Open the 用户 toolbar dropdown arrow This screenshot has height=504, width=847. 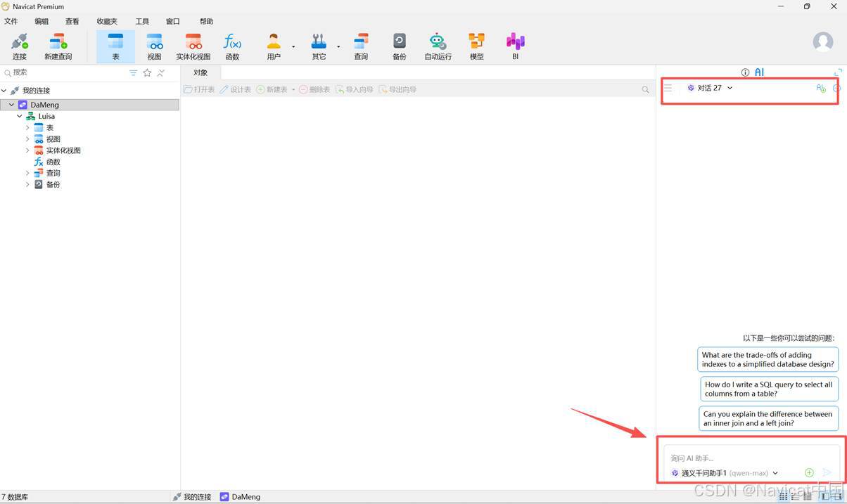293,47
